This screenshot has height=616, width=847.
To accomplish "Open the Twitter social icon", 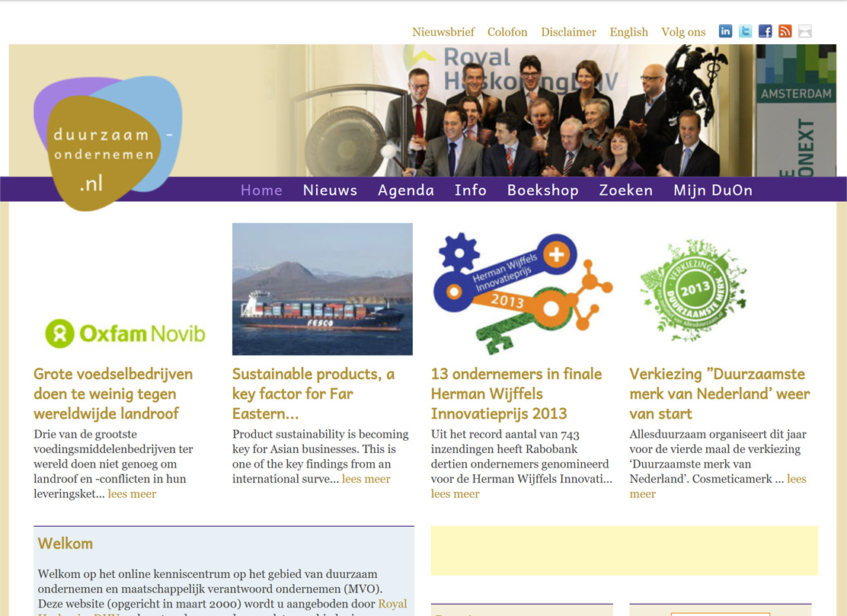I will point(745,31).
